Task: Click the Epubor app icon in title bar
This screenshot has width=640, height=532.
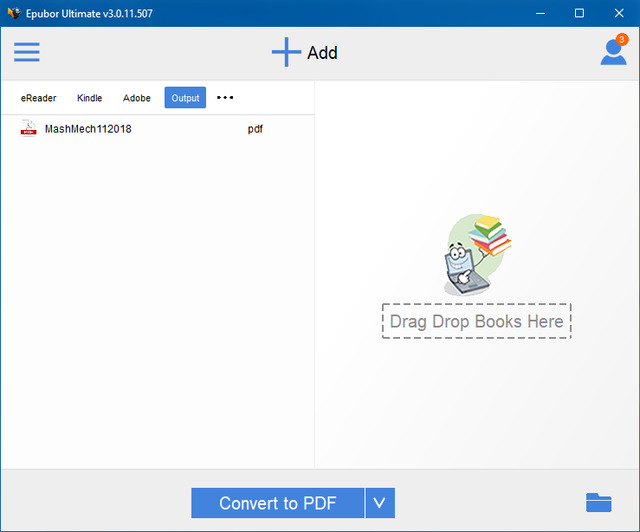Action: coord(13,13)
